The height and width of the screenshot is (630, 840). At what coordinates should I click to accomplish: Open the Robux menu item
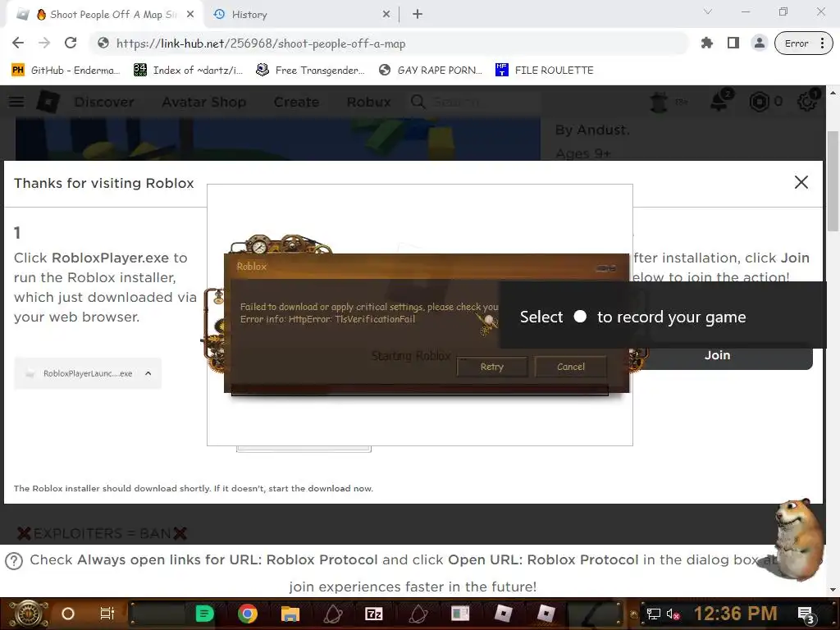368,102
